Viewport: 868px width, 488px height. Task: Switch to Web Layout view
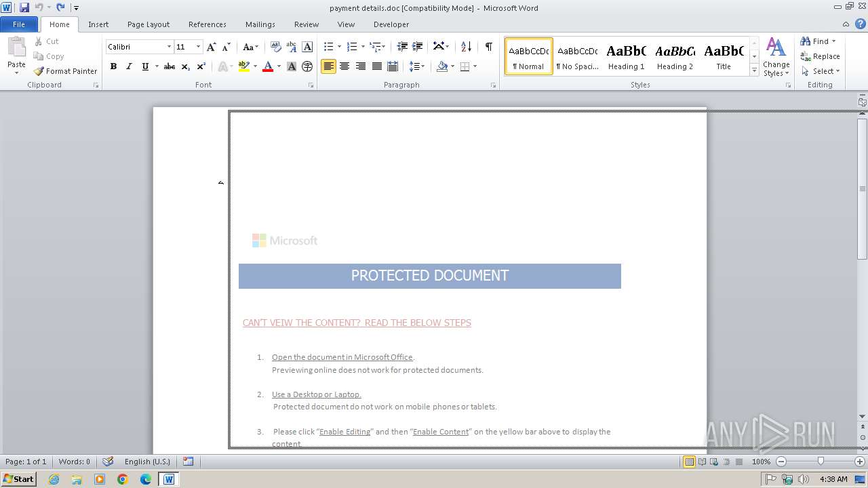click(714, 462)
